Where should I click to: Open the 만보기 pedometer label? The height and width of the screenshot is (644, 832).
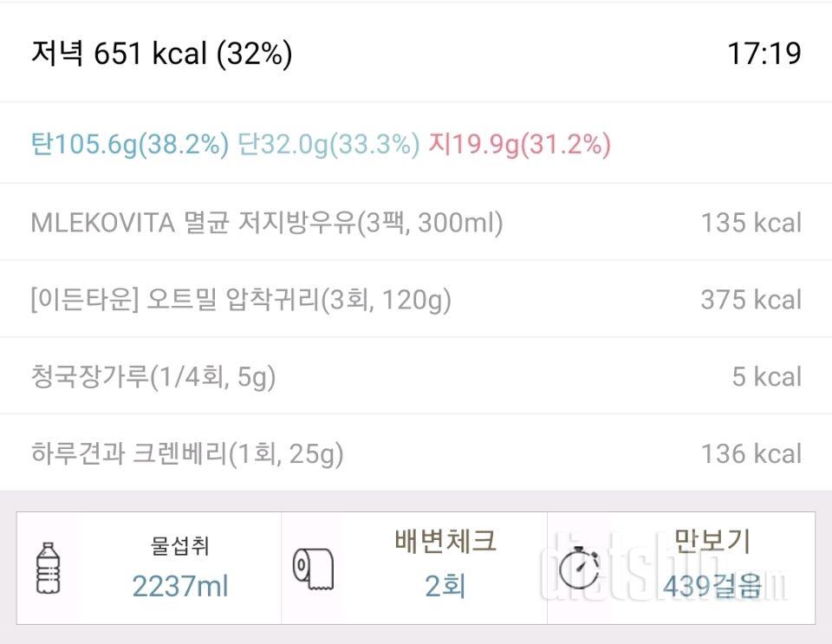click(712, 542)
